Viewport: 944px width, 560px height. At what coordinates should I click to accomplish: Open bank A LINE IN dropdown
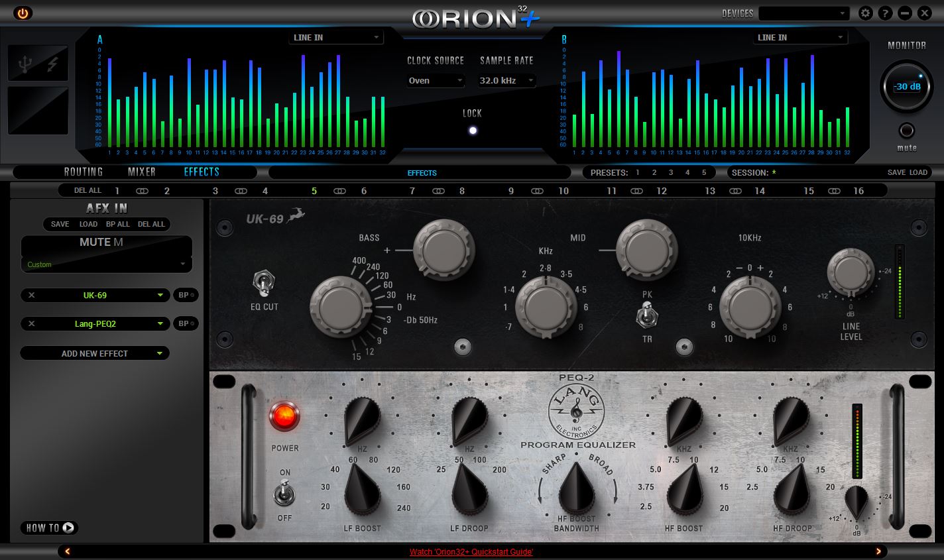(336, 38)
